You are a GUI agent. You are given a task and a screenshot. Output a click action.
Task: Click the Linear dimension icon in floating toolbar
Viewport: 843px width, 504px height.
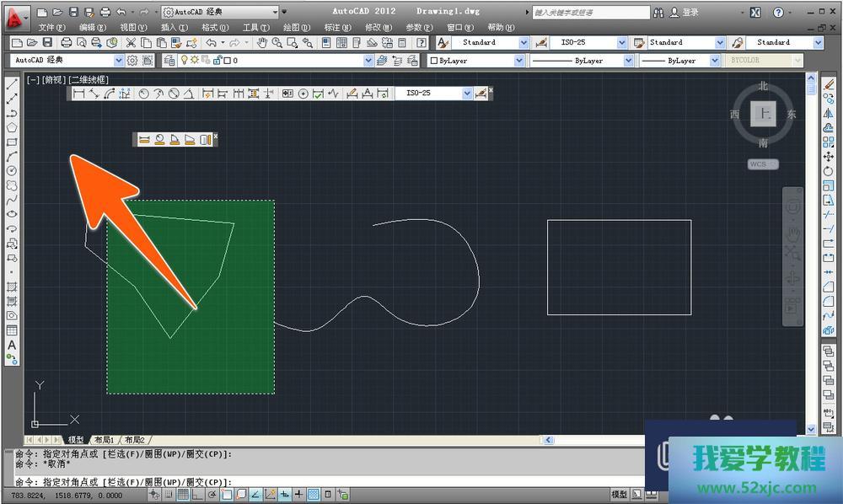[78, 94]
